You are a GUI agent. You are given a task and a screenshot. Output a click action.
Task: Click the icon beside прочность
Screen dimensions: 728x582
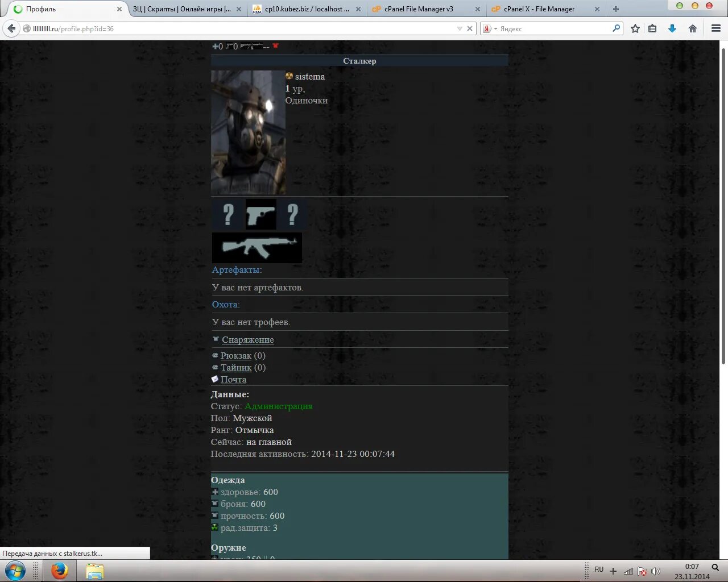coord(215,516)
